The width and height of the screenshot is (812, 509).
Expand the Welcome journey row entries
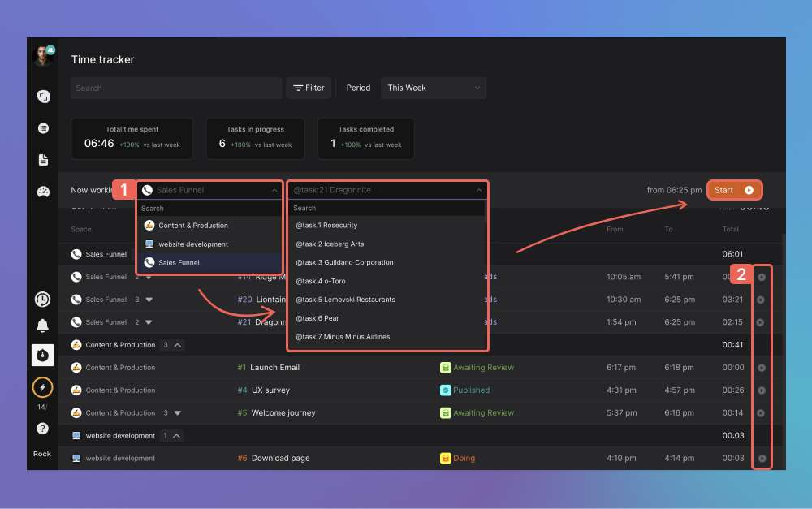[x=178, y=413]
